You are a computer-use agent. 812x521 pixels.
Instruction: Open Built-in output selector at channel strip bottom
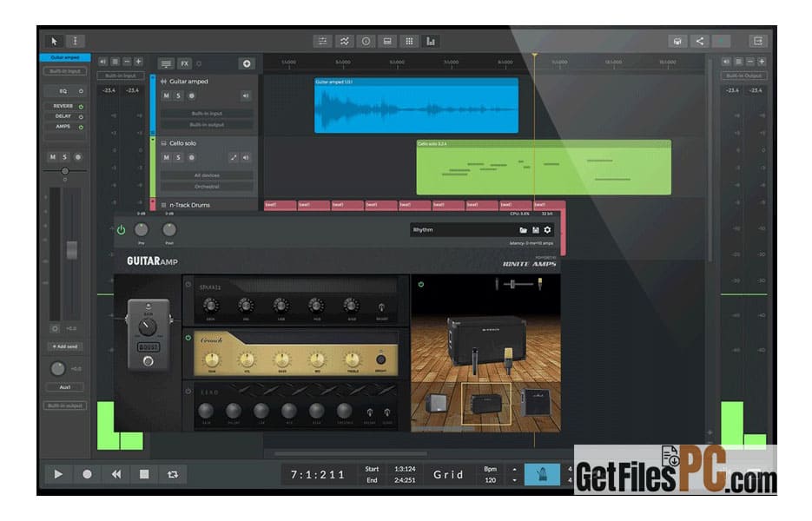click(65, 406)
